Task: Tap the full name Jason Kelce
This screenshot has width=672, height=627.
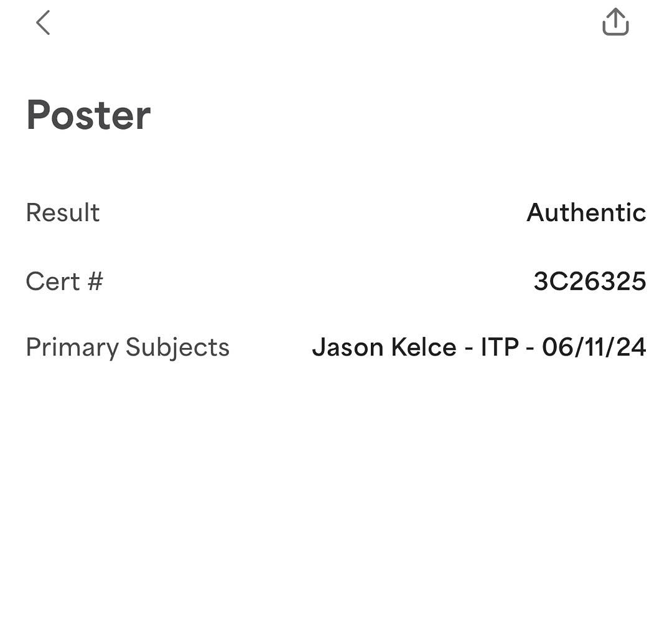Action: click(384, 347)
